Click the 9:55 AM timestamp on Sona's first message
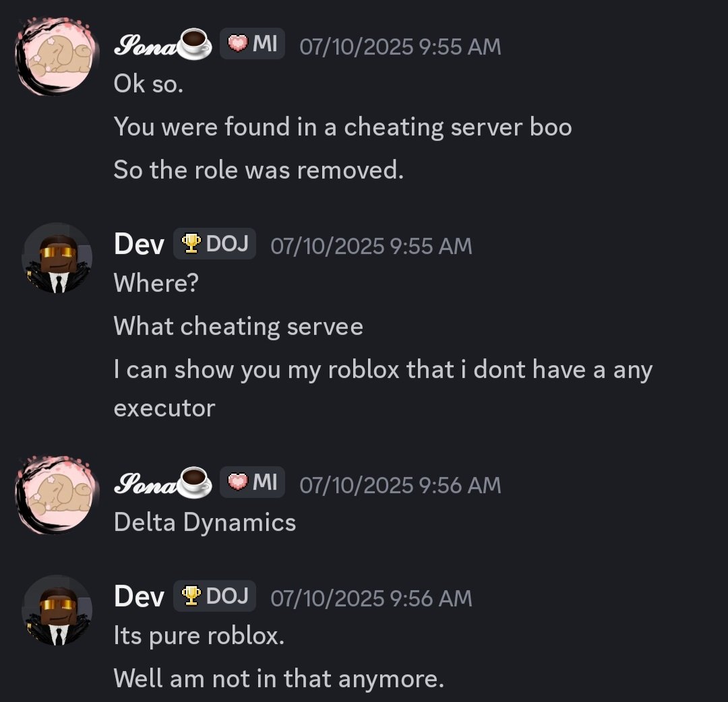This screenshot has height=702, width=728. tap(400, 46)
